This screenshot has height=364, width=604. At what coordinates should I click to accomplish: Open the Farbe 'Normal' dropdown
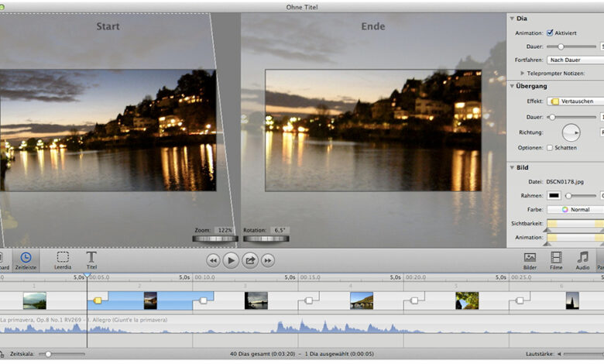point(575,209)
